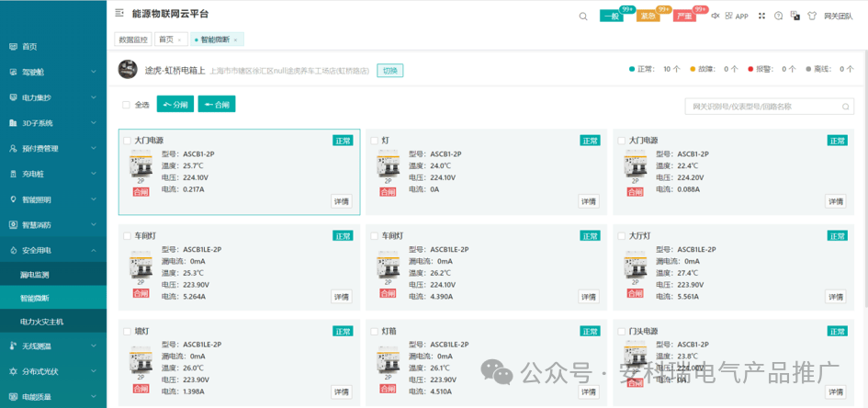Close the 智能微断 tab with its x
The height and width of the screenshot is (408, 868).
point(235,40)
